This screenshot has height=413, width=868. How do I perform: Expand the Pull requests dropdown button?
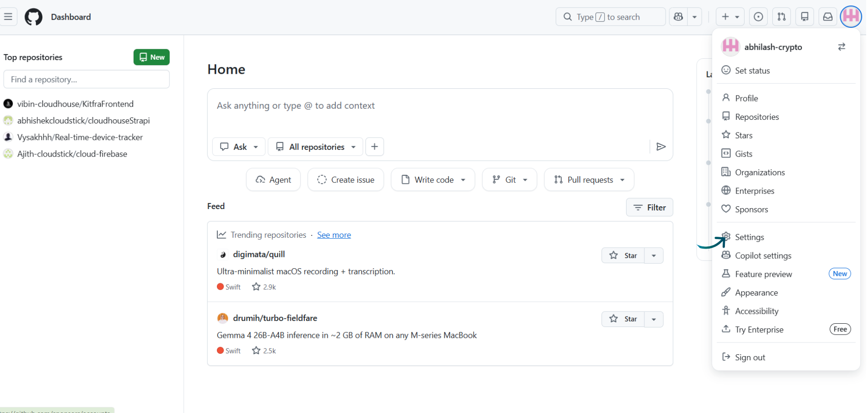[589, 180]
